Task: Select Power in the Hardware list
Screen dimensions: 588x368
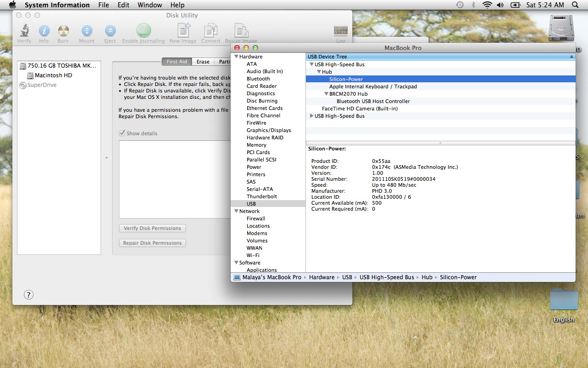Action: 254,167
